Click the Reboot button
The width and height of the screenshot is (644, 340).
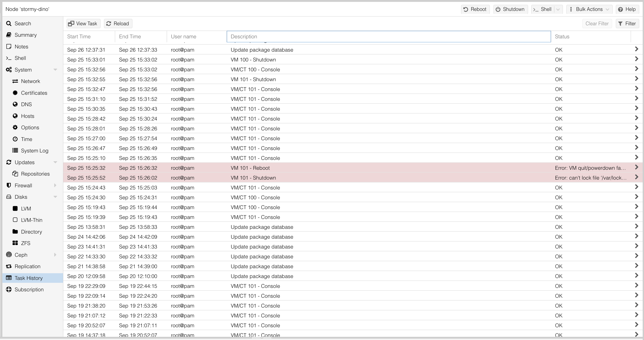click(x=475, y=9)
